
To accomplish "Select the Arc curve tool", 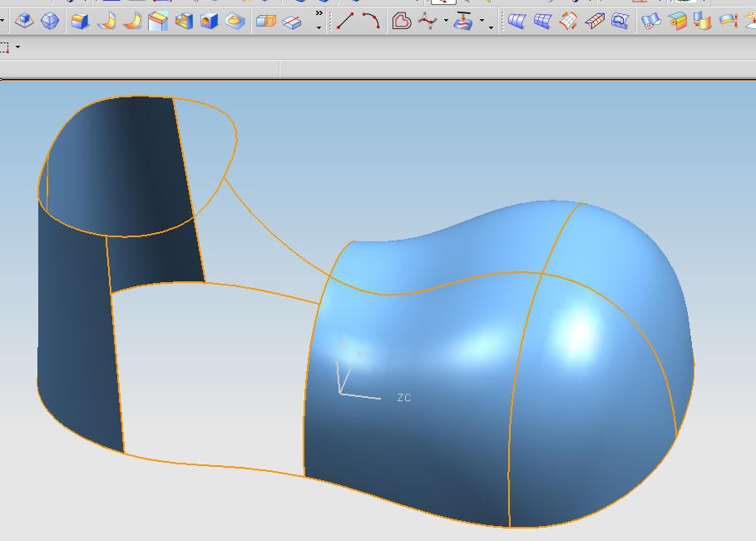I will click(x=371, y=21).
